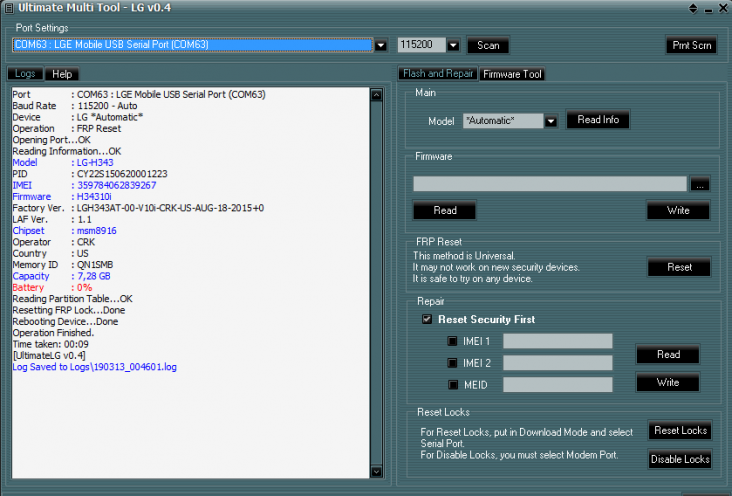Click the Factory Ver. 'LGH343AT-00-V10i' log line
This screenshot has height=496, width=732.
pos(138,208)
